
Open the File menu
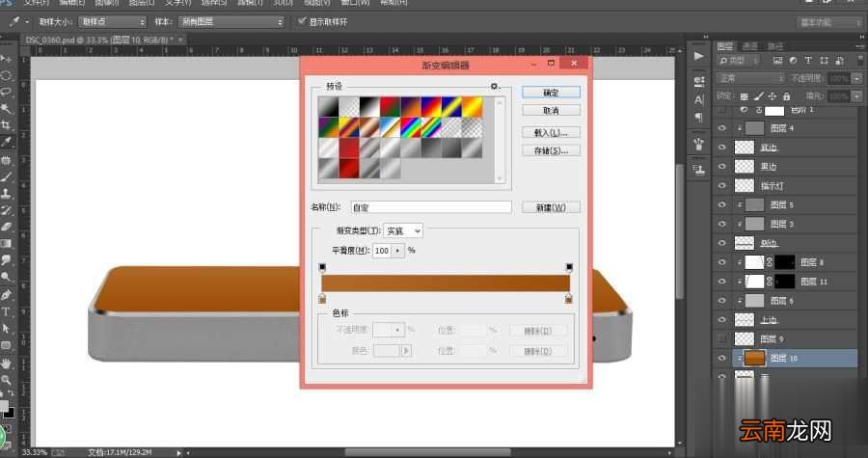coord(37,2)
